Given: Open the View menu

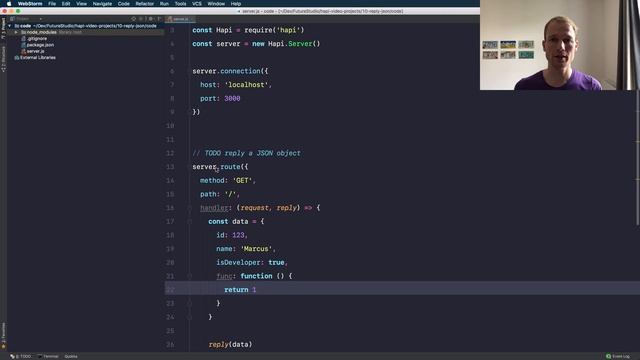Looking at the screenshot, I should (81, 4).
